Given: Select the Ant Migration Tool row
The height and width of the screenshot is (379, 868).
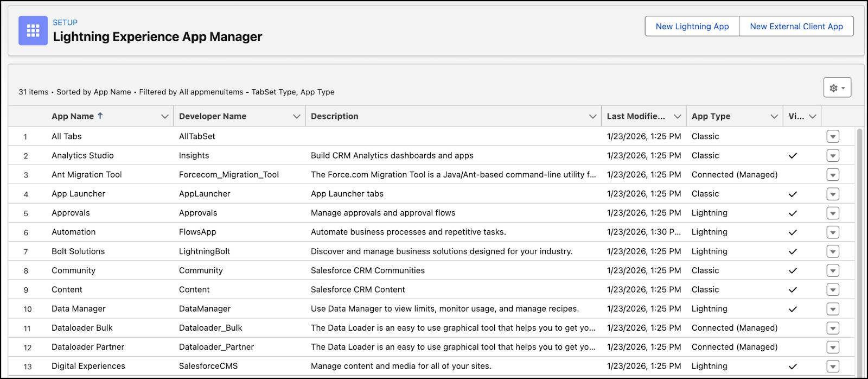Looking at the screenshot, I should (x=87, y=174).
